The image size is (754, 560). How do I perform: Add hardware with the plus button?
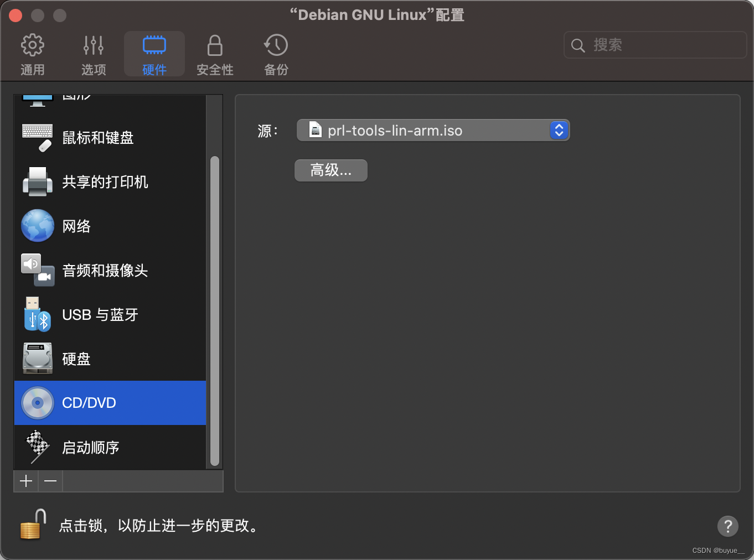pos(26,481)
